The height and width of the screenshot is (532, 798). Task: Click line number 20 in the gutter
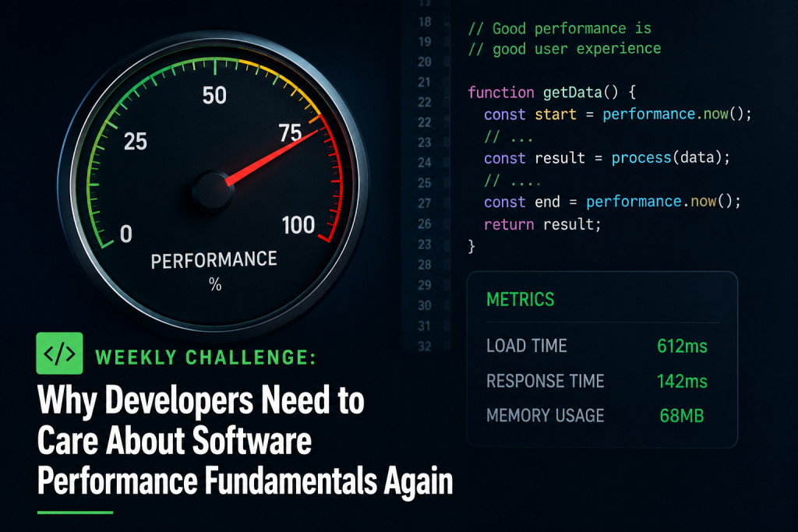pos(425,62)
